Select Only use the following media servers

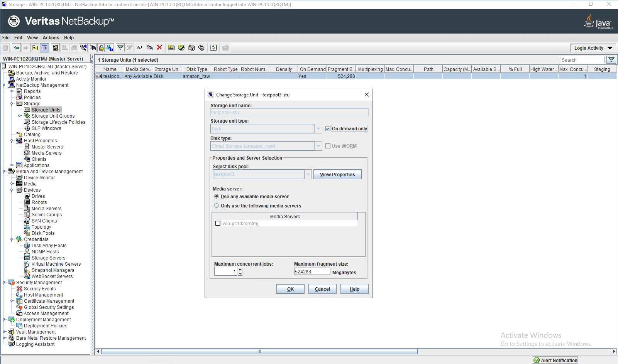coord(217,206)
